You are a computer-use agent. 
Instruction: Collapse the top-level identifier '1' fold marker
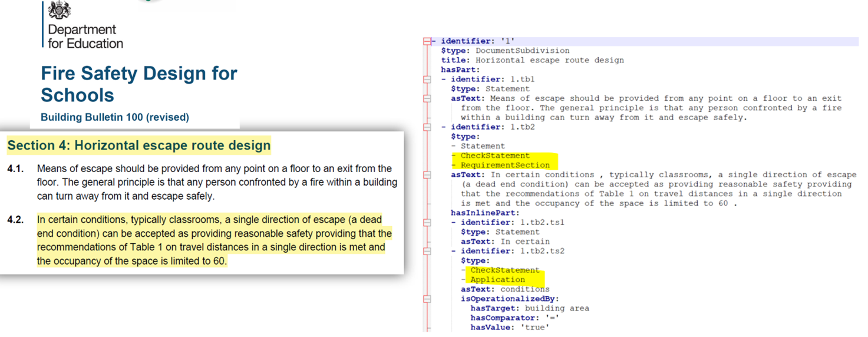427,41
